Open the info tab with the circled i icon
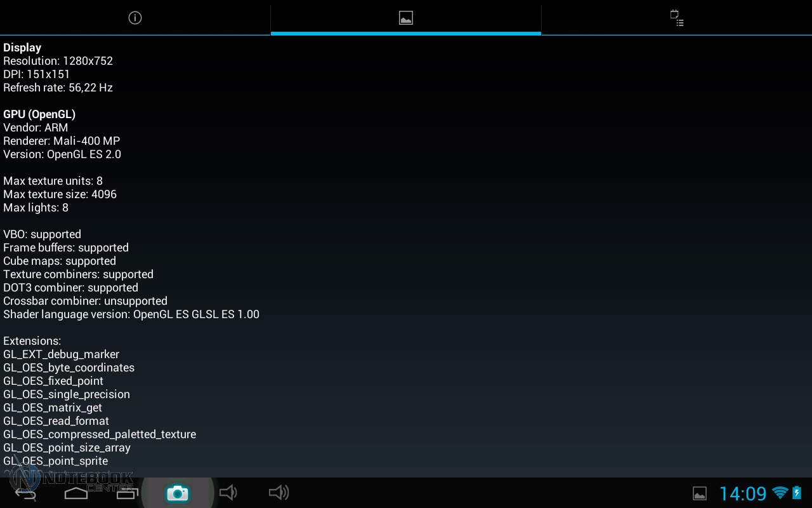The width and height of the screenshot is (812, 508). click(x=134, y=18)
